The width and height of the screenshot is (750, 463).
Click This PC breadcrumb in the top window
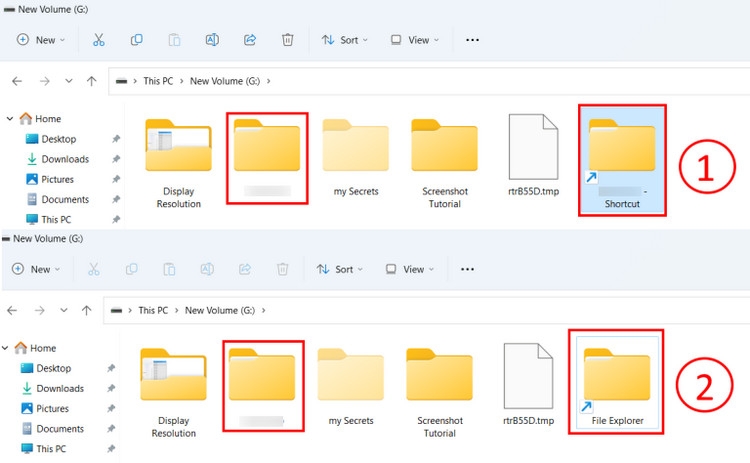pos(158,81)
